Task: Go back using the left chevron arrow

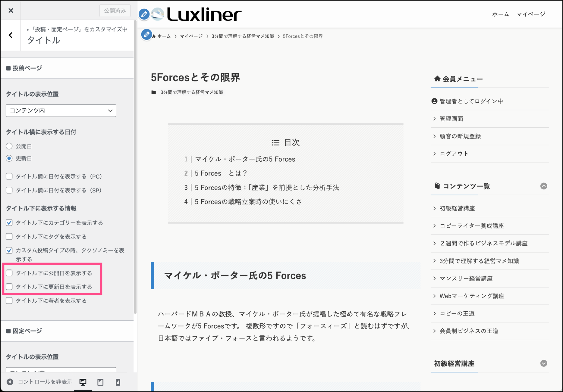Action: [x=11, y=35]
